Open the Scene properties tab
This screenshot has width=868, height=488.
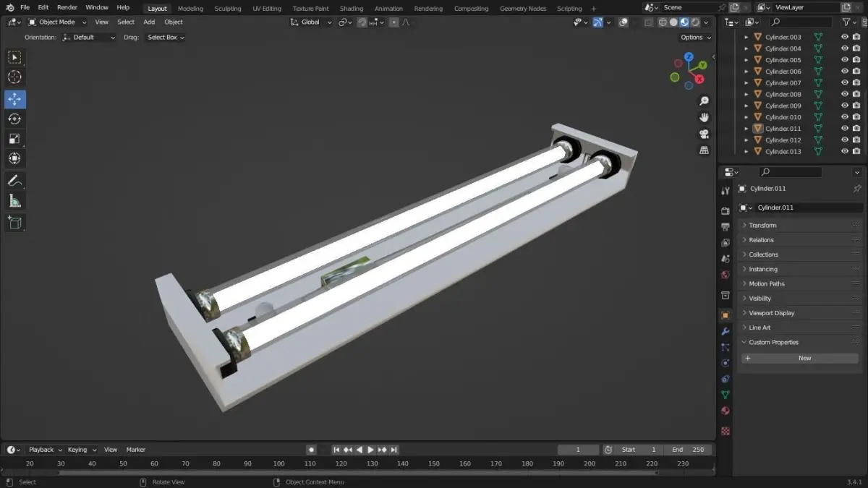pyautogui.click(x=726, y=259)
